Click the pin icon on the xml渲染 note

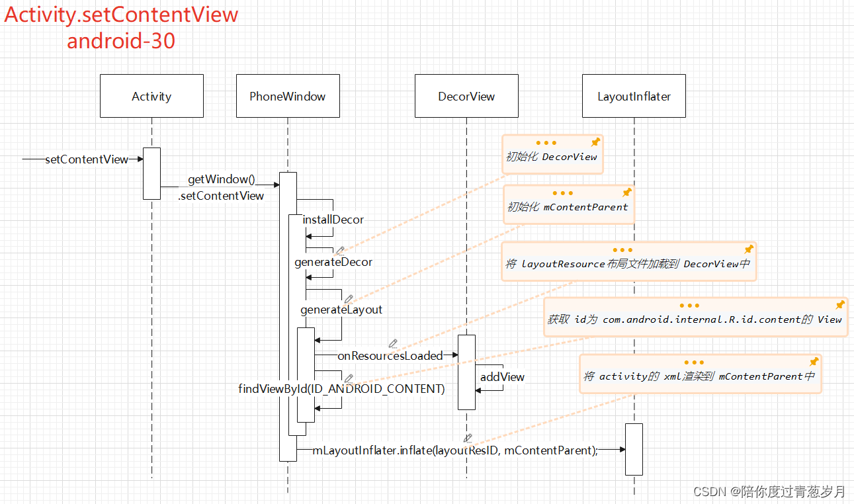click(x=814, y=361)
